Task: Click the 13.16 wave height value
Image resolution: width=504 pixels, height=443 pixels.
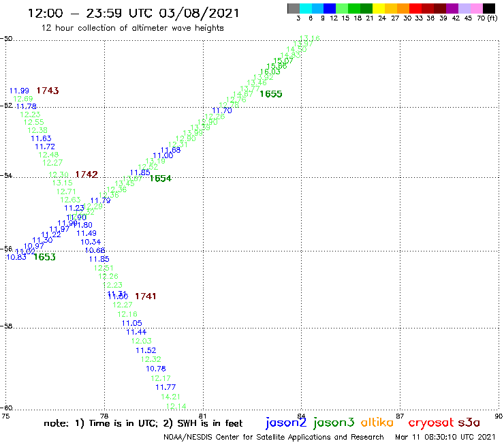Action: tap(309, 38)
